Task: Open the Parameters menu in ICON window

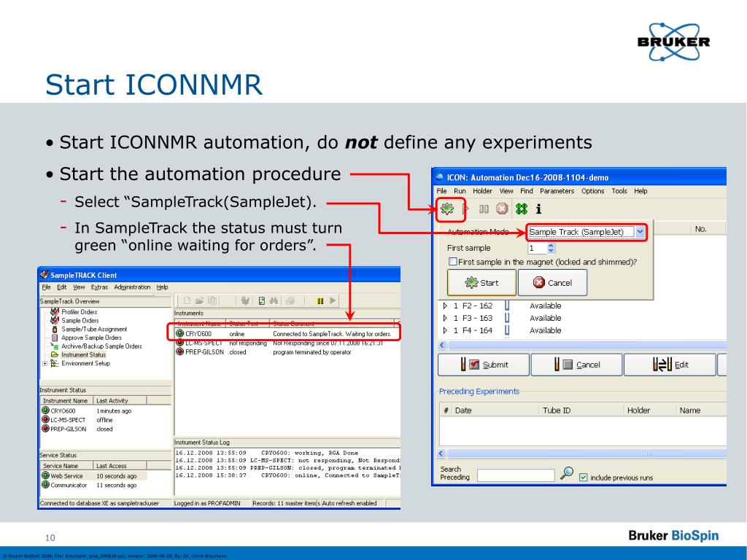Action: tap(557, 191)
